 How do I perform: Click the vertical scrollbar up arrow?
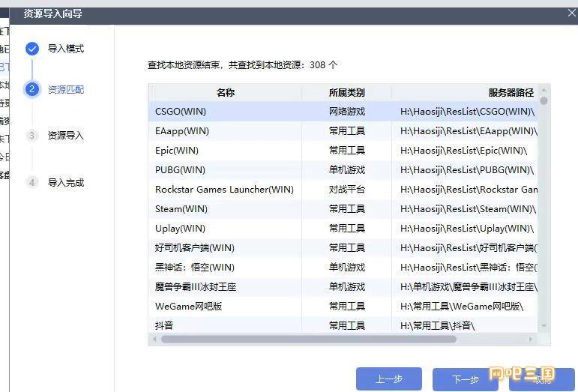coord(544,89)
